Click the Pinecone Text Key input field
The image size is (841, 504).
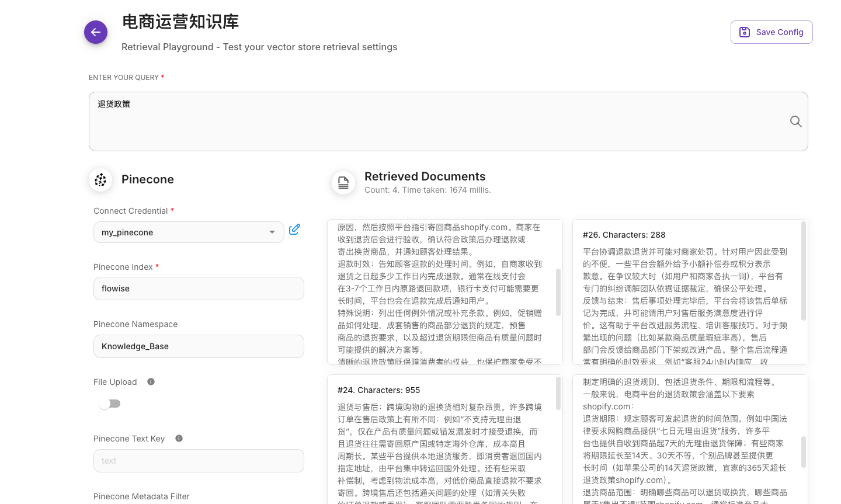coord(199,461)
